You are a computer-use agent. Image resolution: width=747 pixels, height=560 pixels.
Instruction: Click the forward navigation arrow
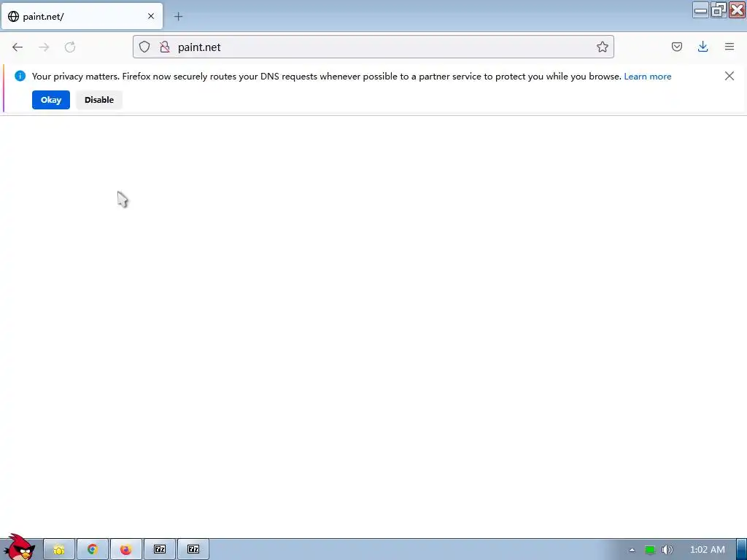point(44,47)
